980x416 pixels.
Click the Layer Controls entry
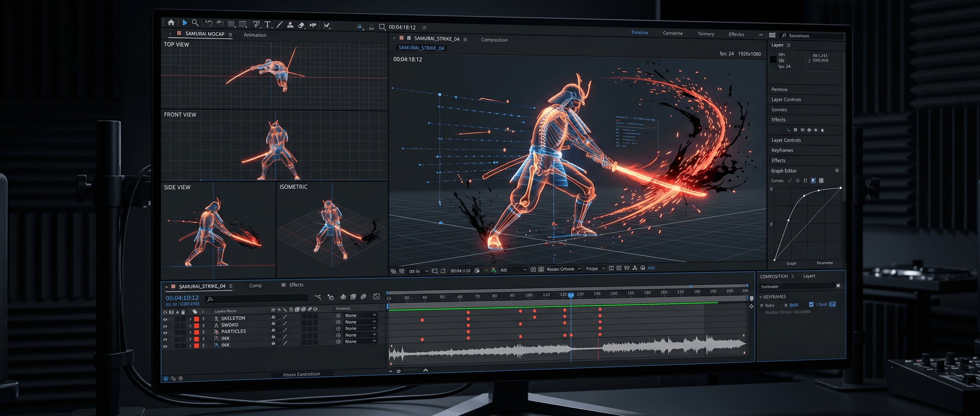click(786, 99)
